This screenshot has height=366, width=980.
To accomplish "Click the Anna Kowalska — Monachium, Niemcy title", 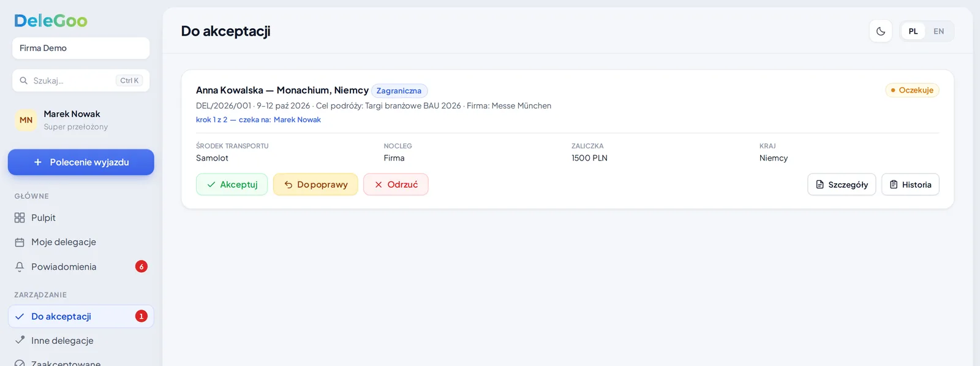I will point(282,90).
